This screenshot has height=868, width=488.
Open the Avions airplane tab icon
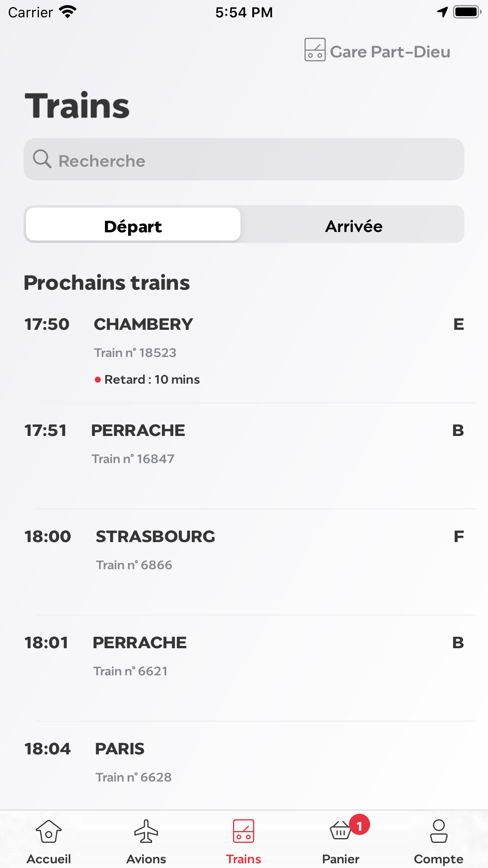pyautogui.click(x=146, y=832)
